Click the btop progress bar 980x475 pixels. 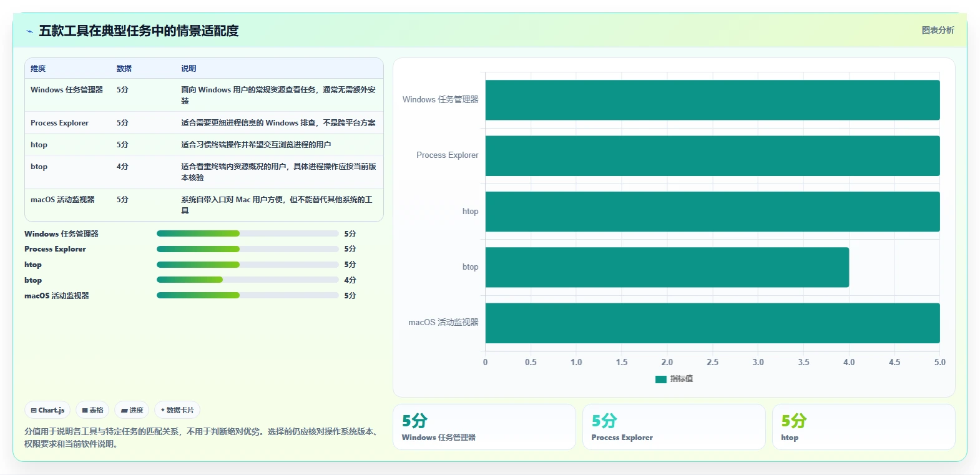click(x=248, y=280)
